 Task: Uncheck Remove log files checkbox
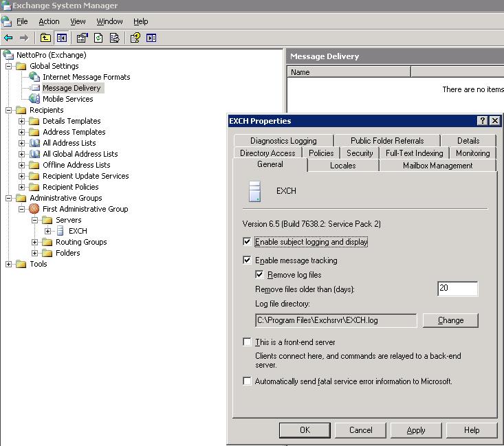(x=259, y=274)
